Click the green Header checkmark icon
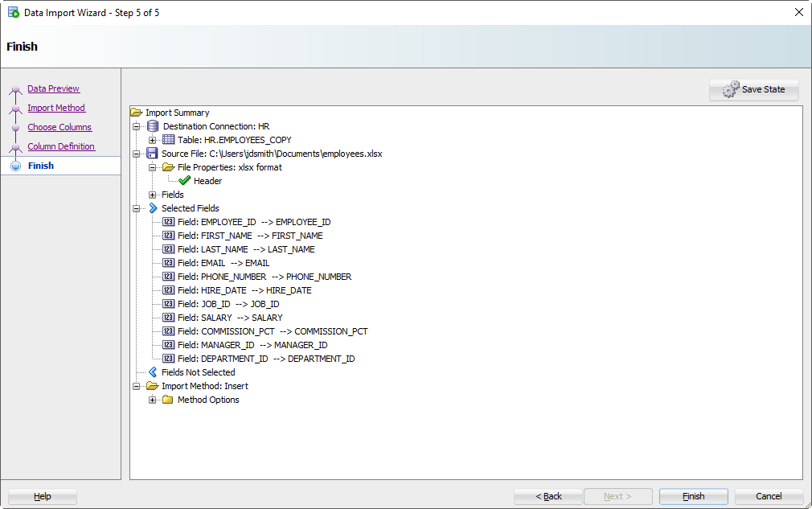 [184, 181]
